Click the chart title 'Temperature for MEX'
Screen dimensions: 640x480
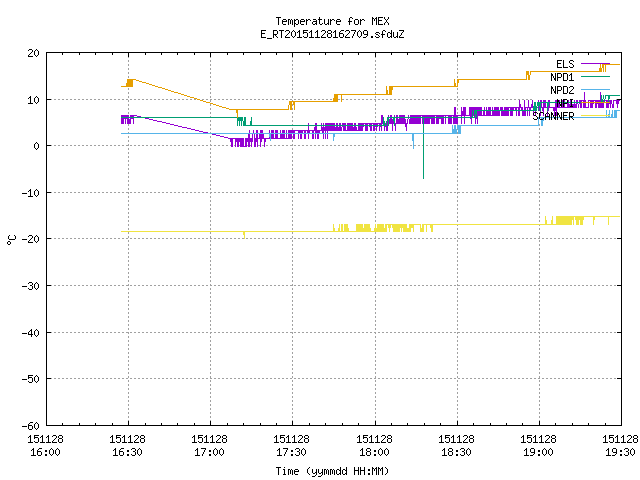332,21
